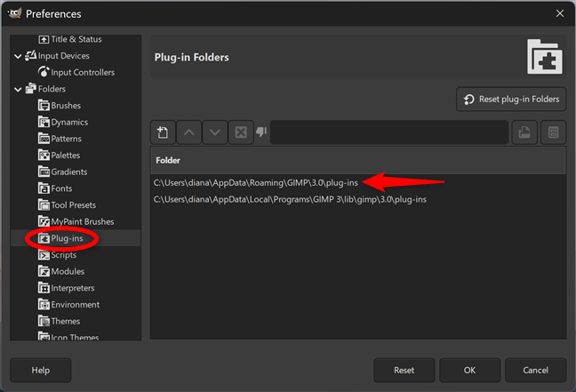The height and width of the screenshot is (392, 576).
Task: Open Brushes folder settings
Action: click(60, 106)
